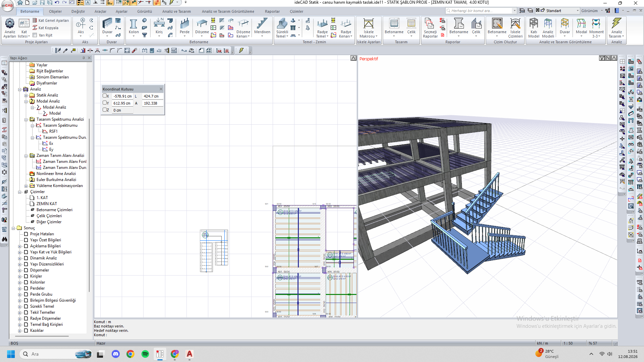Click the command search box

coord(481,11)
